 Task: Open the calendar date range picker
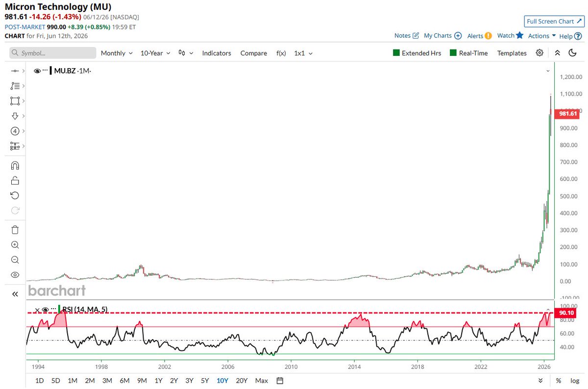pyautogui.click(x=280, y=381)
